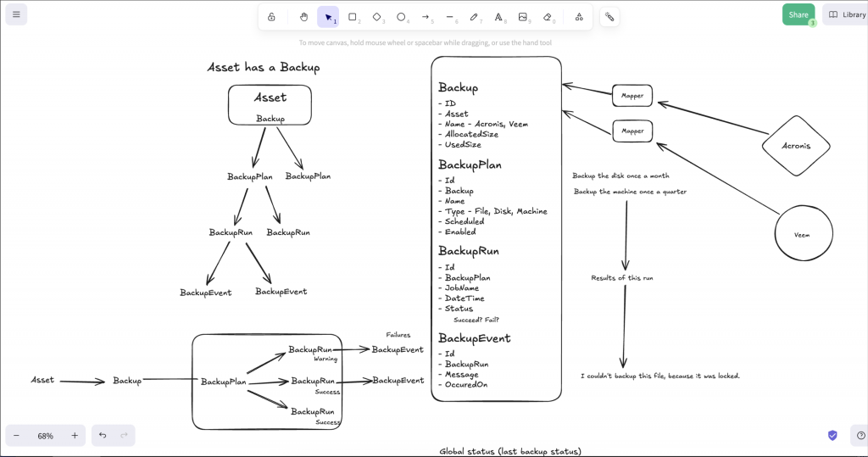Select the Rectangle shape tool
The image size is (868, 457).
pos(353,17)
